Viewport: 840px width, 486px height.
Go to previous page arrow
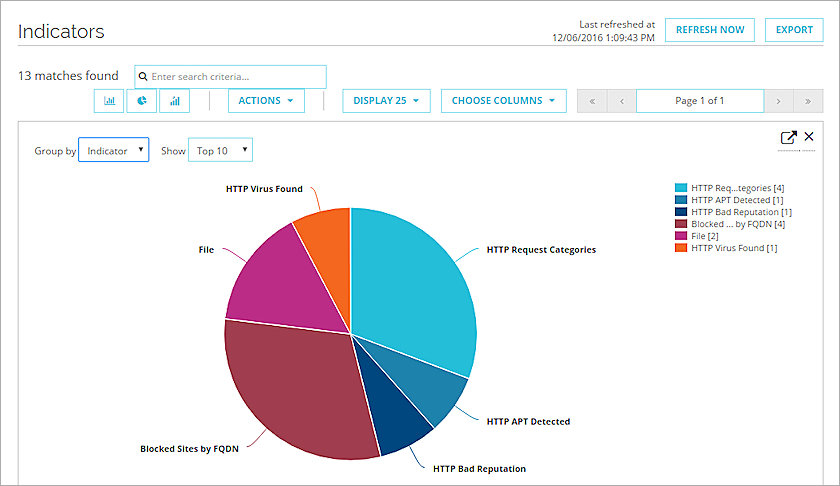tap(622, 101)
